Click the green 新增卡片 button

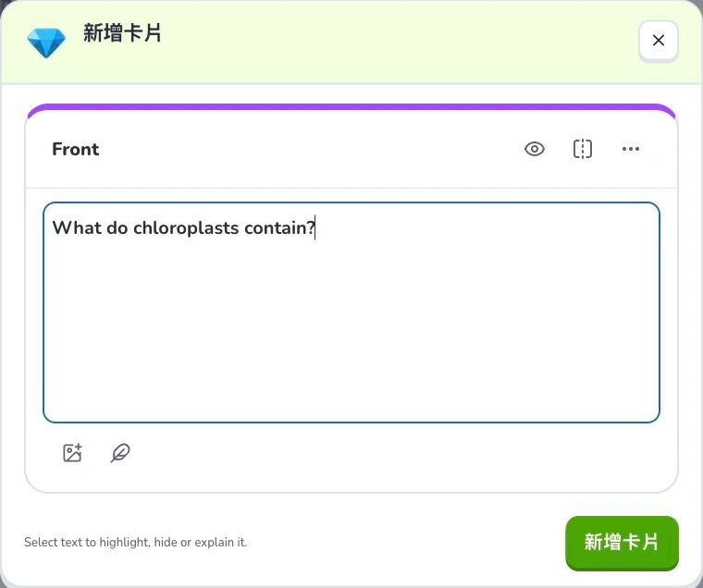point(622,543)
